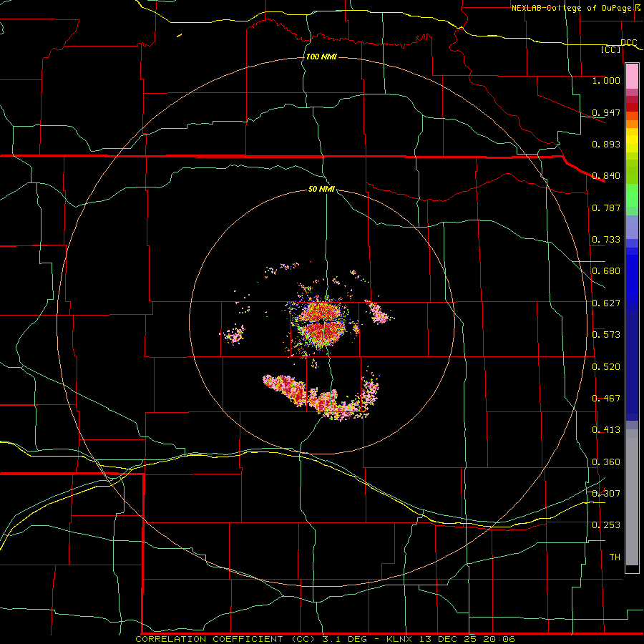Viewport: 644px width, 644px height.
Task: Click the gray low-value color bar segment
Action: pyautogui.click(x=632, y=497)
